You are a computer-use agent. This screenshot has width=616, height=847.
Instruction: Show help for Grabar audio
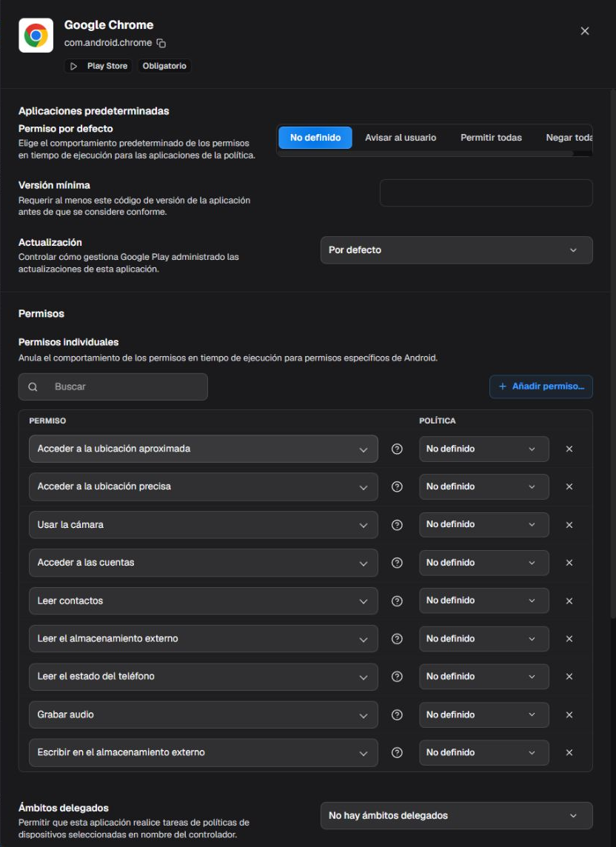click(397, 714)
